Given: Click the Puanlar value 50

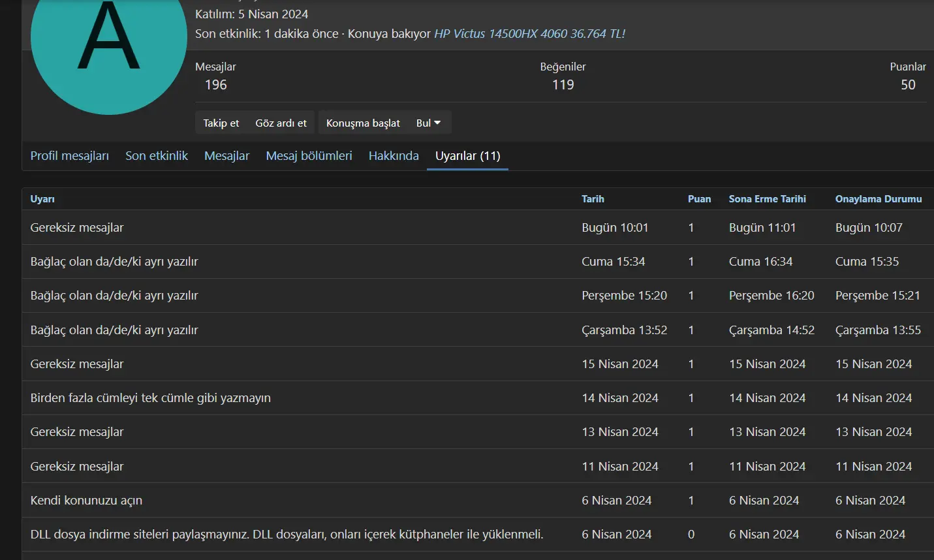Looking at the screenshot, I should pos(908,85).
